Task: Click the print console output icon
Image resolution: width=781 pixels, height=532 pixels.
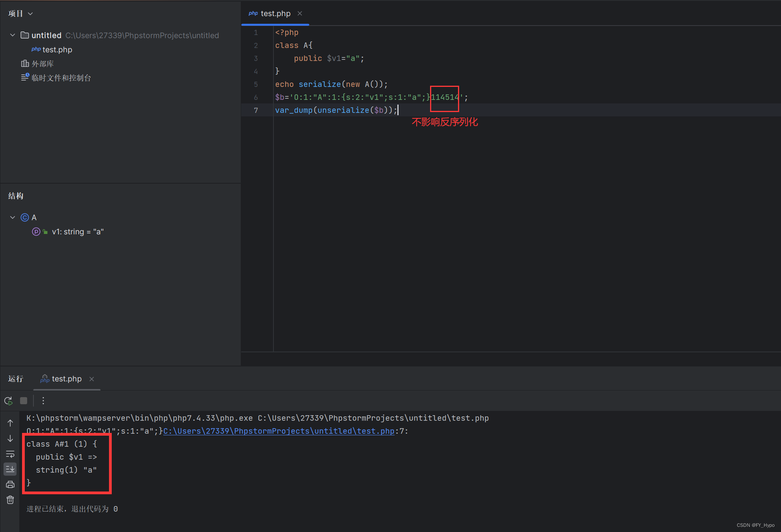Action: point(10,484)
